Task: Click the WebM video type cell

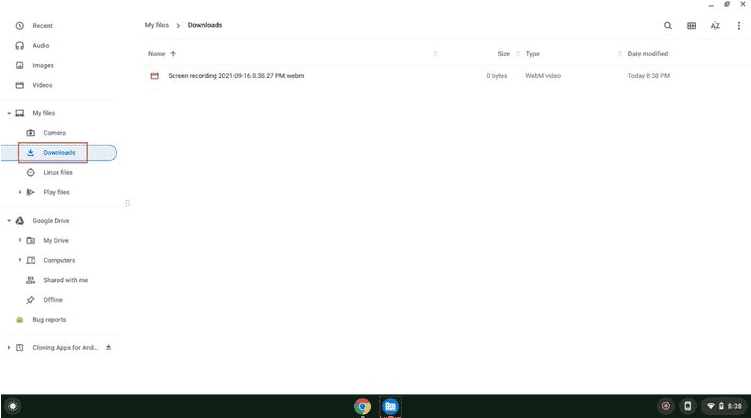Action: [x=543, y=76]
